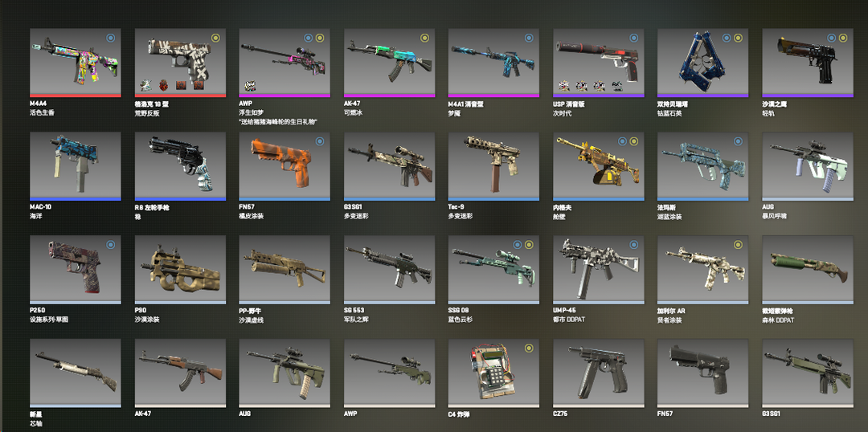868x432 pixels.
Task: Click the yellow T badge on 内格夫 舱壁
Action: [x=633, y=141]
